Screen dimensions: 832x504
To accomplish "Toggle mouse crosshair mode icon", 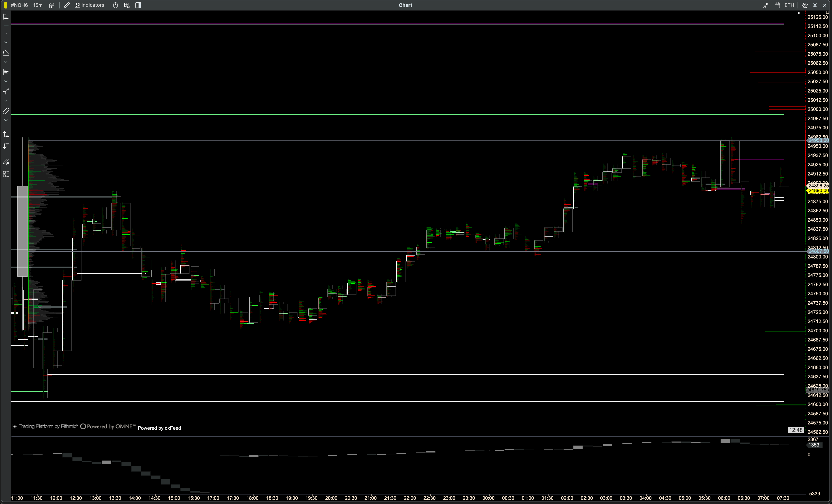I will pyautogui.click(x=115, y=5).
